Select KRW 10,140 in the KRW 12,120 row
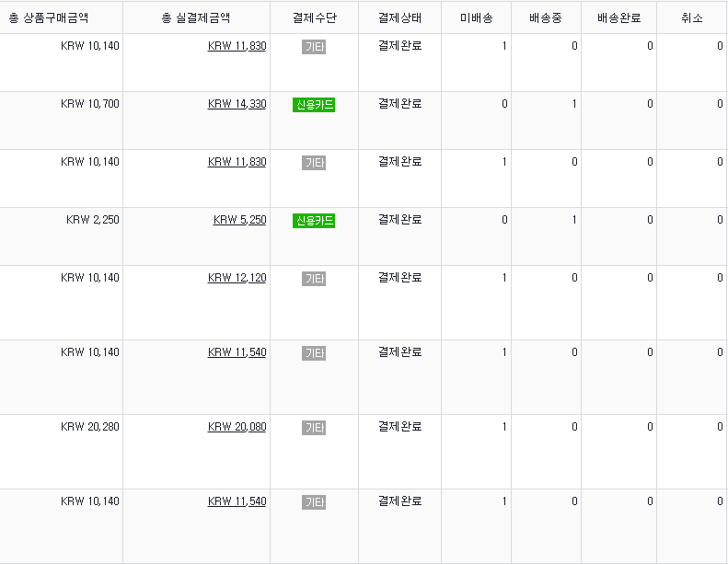728x564 pixels. (x=89, y=278)
